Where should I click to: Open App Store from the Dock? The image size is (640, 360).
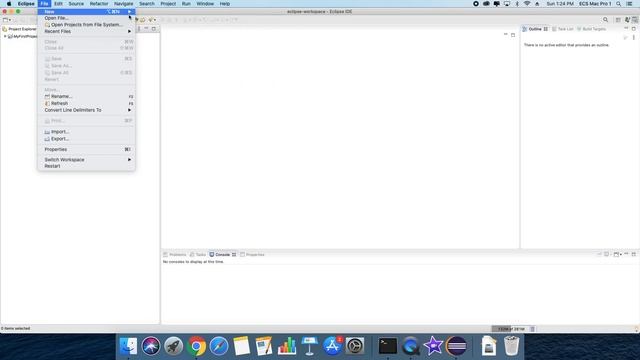(332, 346)
